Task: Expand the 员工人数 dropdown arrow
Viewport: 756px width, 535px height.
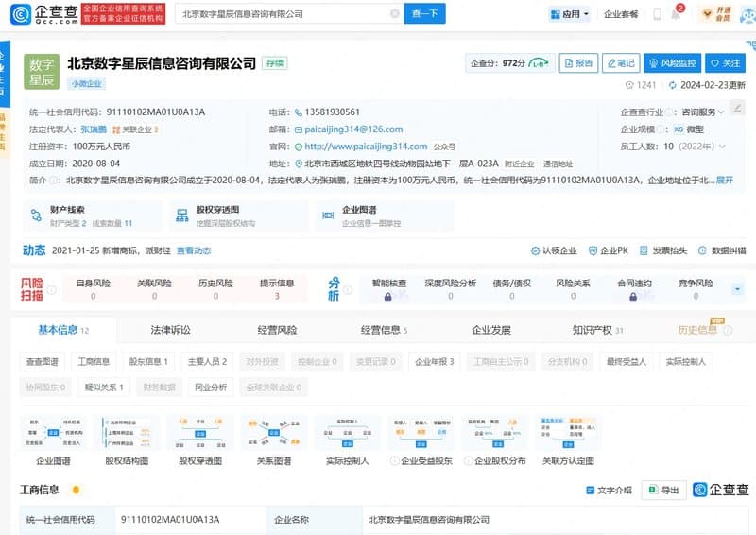Action: coord(722,147)
